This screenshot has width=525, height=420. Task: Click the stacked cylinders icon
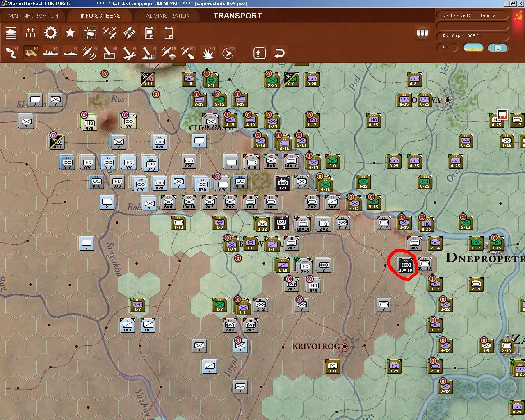click(422, 33)
